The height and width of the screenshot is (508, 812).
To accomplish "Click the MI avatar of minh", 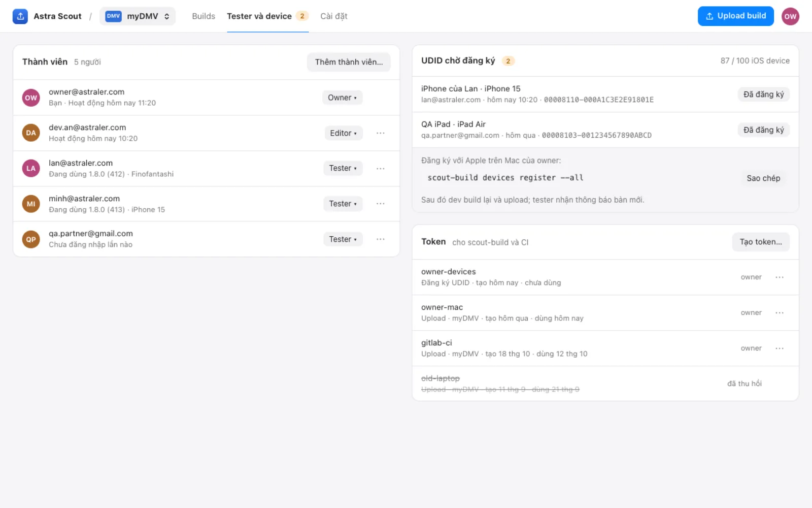I will point(31,204).
